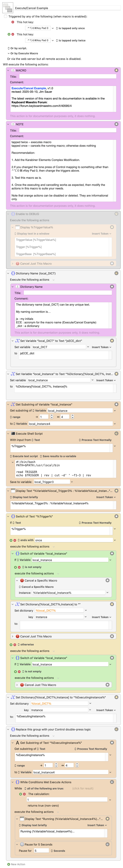The width and height of the screenshot is (123, 868).
Task: Click the Title field of the MACRO action
Action: click(68, 76)
